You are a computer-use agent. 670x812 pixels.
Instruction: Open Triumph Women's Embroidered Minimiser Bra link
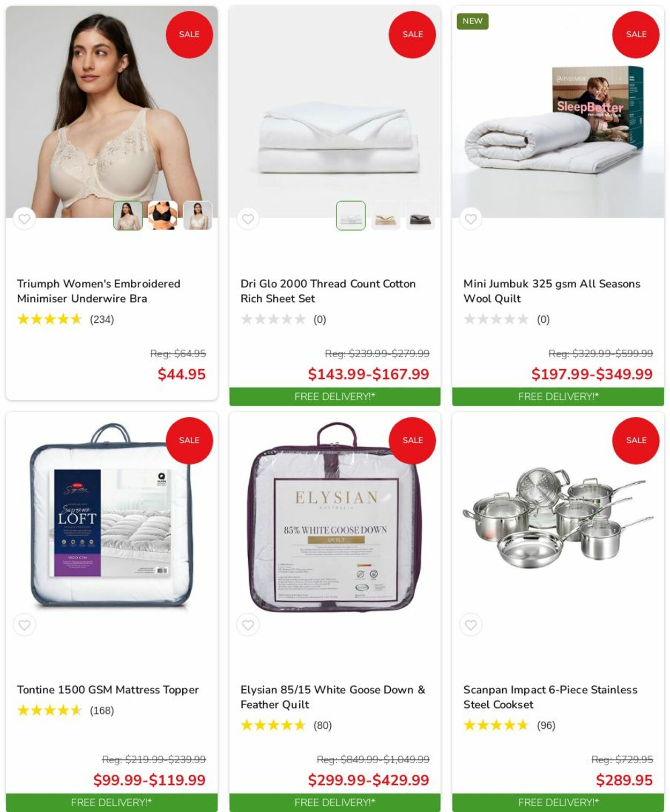coord(99,291)
